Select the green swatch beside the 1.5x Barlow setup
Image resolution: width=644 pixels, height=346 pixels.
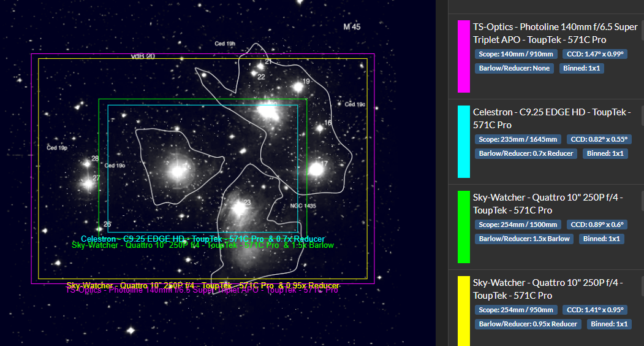coord(464,227)
